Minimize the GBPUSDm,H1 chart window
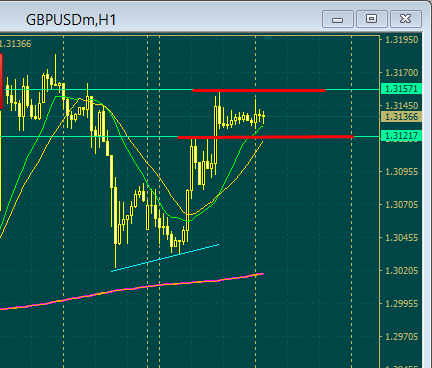The image size is (432, 368). [x=338, y=19]
